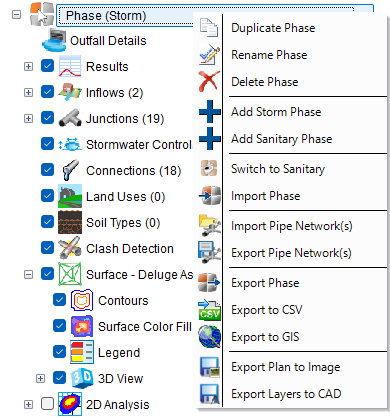Click the Export Phase icon
The image size is (390, 418).
(209, 282)
